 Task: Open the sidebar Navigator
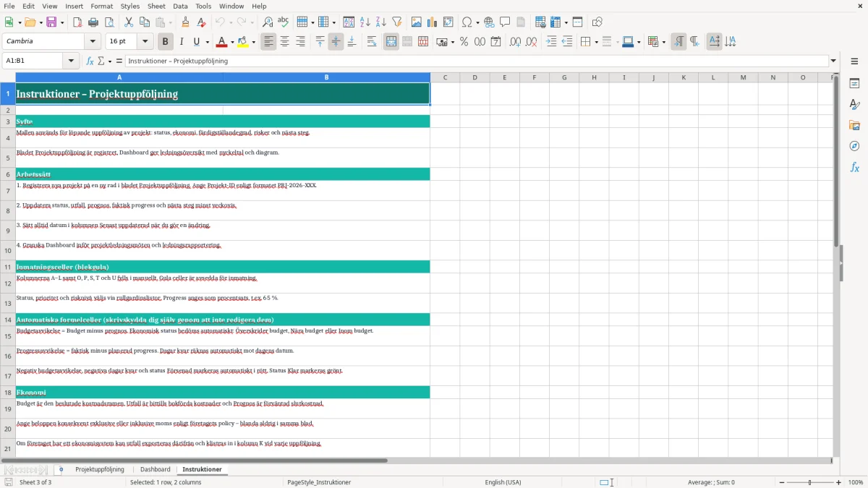click(854, 146)
